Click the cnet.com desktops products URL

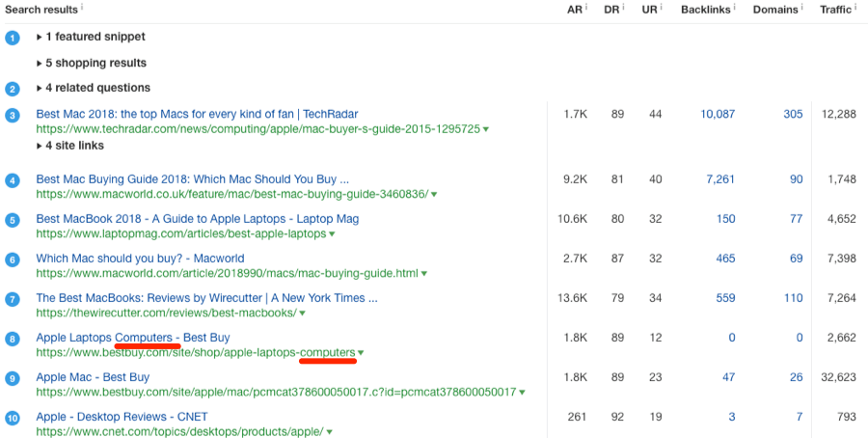point(180,431)
